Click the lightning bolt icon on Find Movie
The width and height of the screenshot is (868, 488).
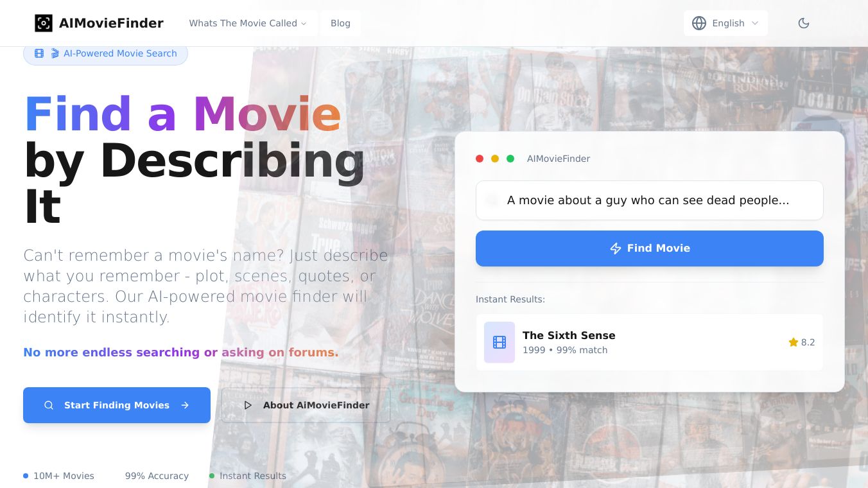(x=616, y=248)
